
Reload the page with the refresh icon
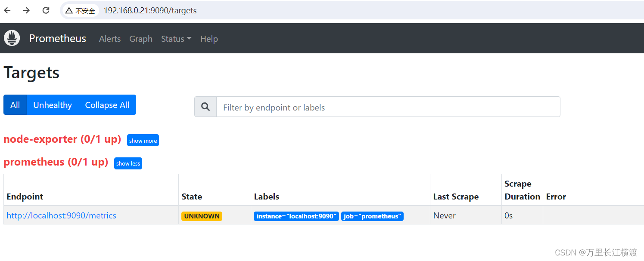[x=46, y=10]
